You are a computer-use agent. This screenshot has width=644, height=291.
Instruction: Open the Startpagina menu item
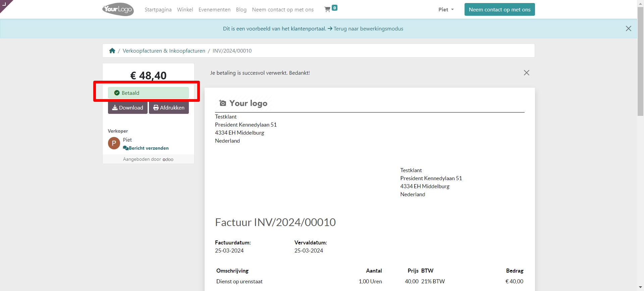click(x=158, y=9)
